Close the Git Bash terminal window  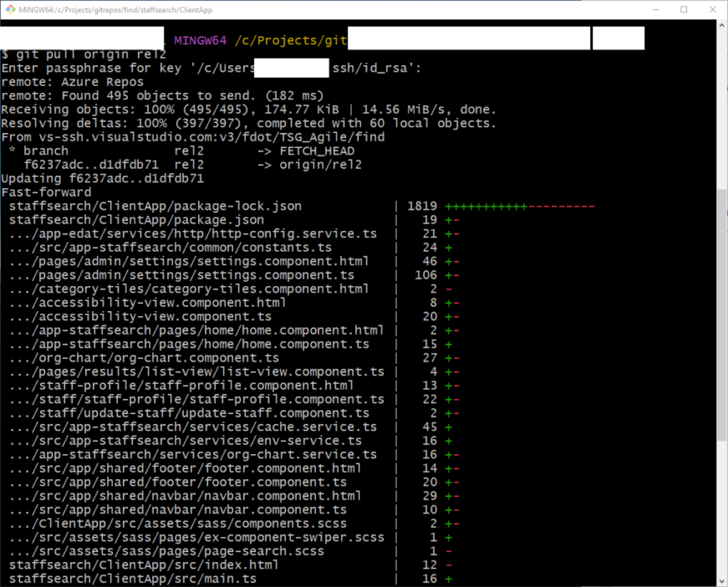[x=712, y=9]
